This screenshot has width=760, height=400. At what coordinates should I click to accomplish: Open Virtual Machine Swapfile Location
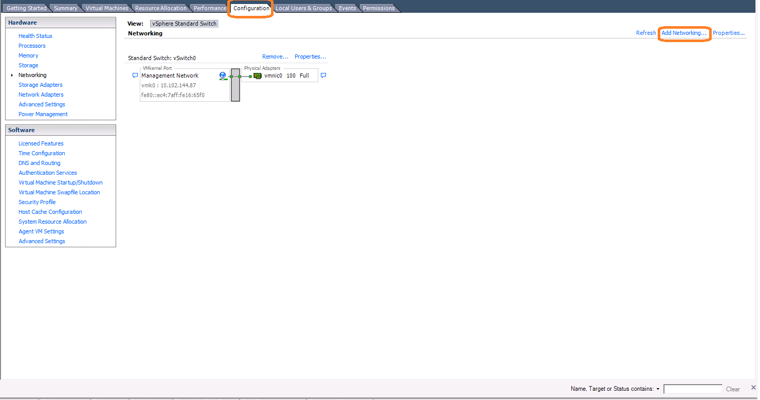[x=59, y=192]
